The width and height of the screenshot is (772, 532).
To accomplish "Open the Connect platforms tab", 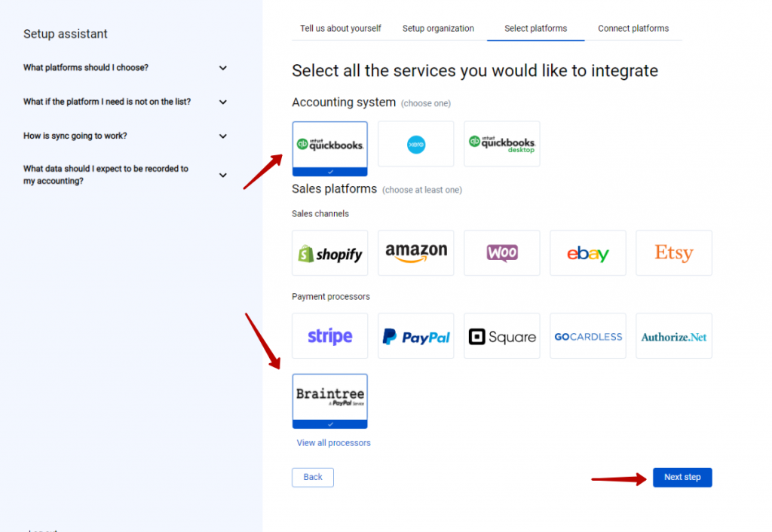I will point(633,29).
